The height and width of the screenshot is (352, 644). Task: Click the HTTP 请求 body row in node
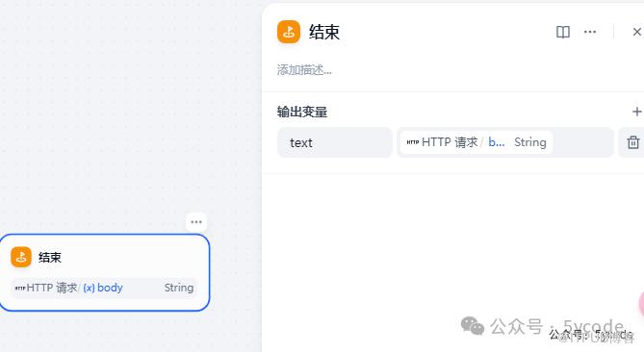[104, 288]
